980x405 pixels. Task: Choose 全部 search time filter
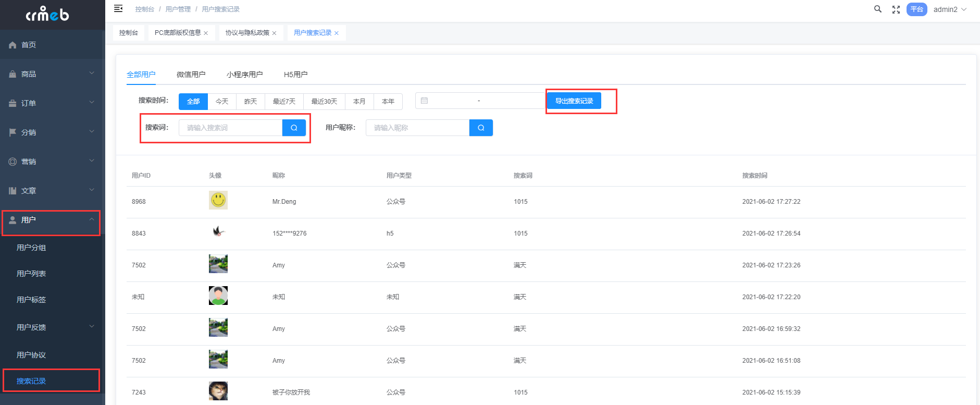(193, 101)
